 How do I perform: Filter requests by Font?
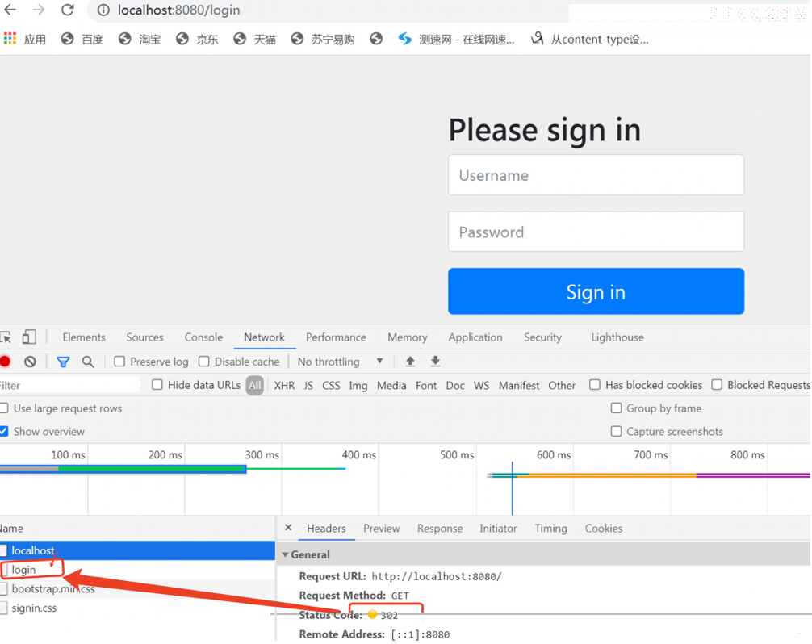click(426, 385)
